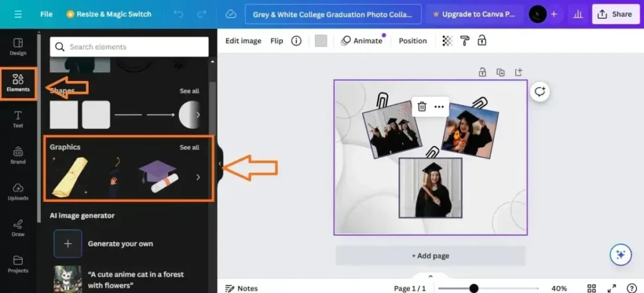Adjust the zoom slider handle
644x293 pixels.
pyautogui.click(x=474, y=288)
